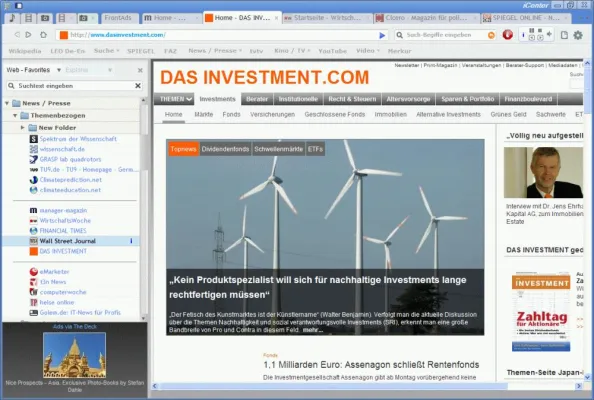
Task: Open the first camera pinned tab
Action: (45, 18)
